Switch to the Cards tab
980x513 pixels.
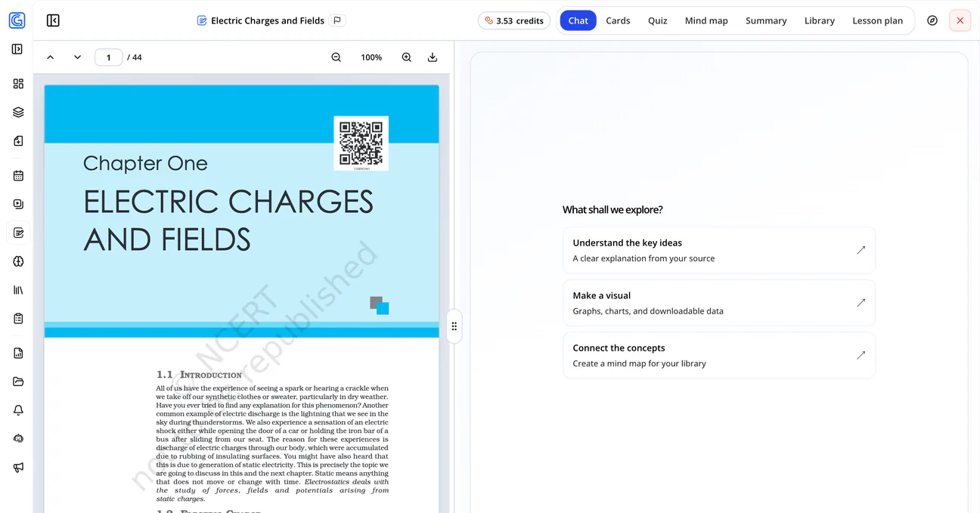[618, 20]
